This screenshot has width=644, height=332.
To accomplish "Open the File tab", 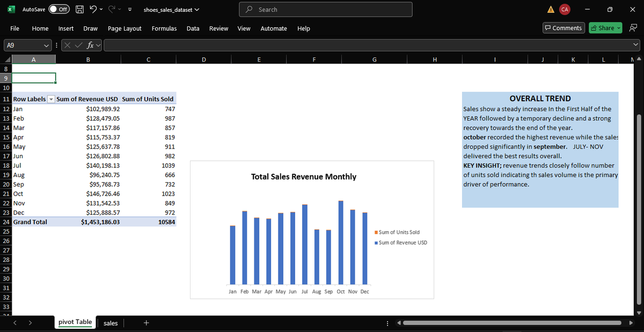I will (x=15, y=28).
